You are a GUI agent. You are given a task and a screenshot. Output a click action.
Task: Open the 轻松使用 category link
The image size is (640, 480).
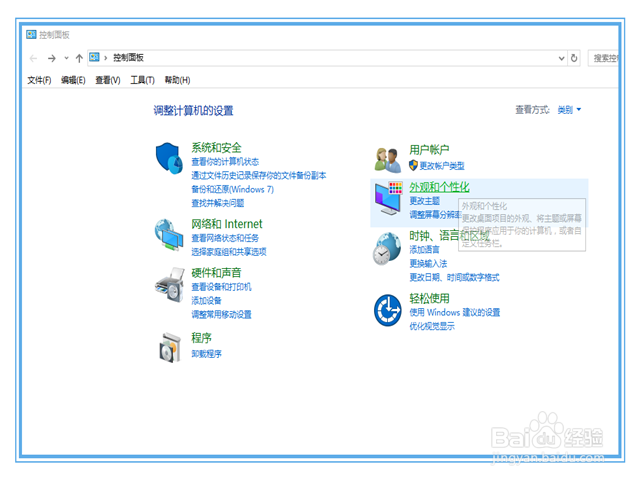(x=429, y=298)
